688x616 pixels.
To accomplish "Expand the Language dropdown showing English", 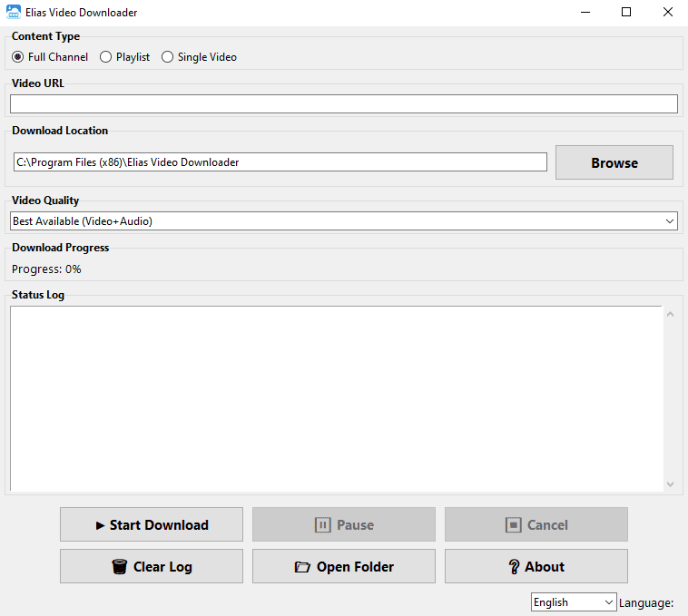I will tap(574, 602).
